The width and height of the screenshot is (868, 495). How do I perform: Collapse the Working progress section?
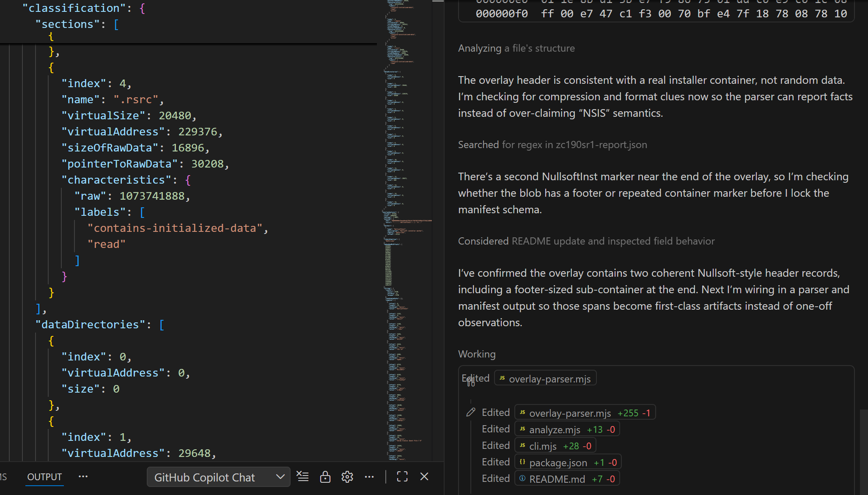pyautogui.click(x=477, y=354)
